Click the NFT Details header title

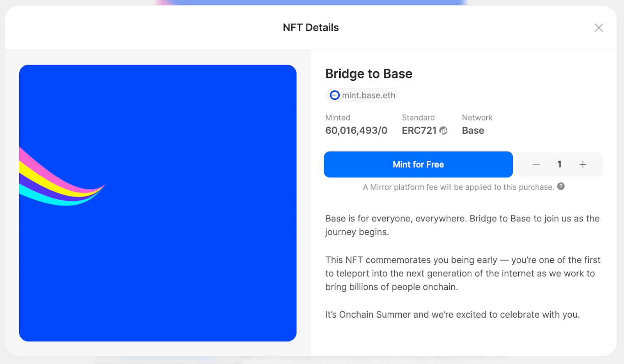311,28
